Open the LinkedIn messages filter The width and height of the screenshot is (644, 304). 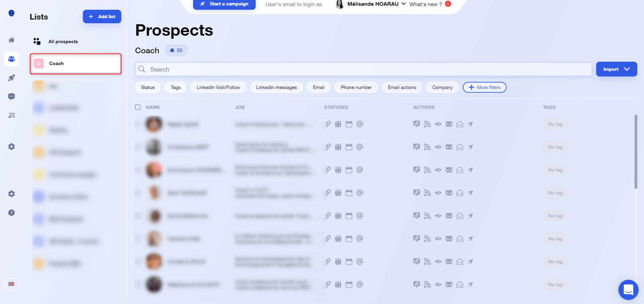click(x=276, y=87)
